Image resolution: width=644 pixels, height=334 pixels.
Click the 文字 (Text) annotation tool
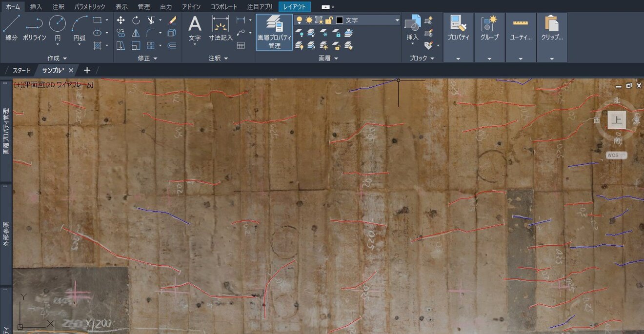(x=195, y=27)
